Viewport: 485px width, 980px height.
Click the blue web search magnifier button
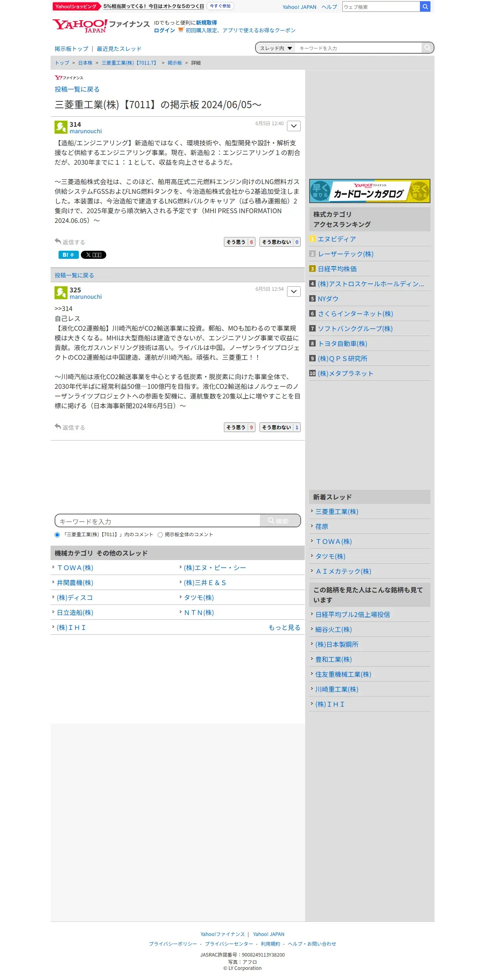pos(425,6)
